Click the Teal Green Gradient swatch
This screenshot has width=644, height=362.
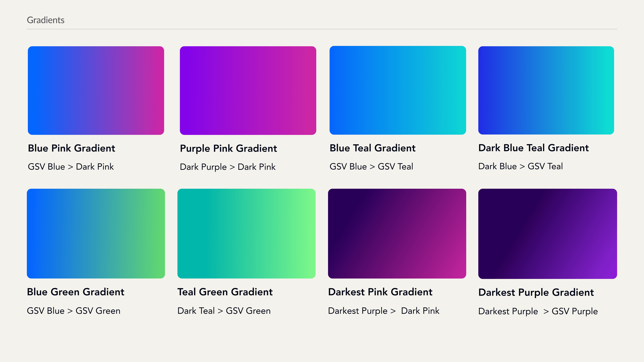pos(246,233)
